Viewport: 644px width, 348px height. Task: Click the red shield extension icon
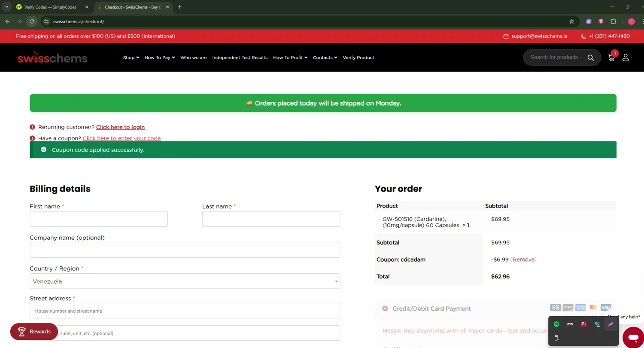[x=601, y=21]
